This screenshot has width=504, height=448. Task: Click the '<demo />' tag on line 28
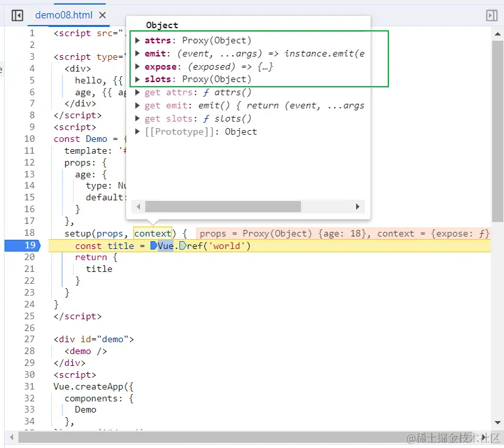pyautogui.click(x=85, y=351)
